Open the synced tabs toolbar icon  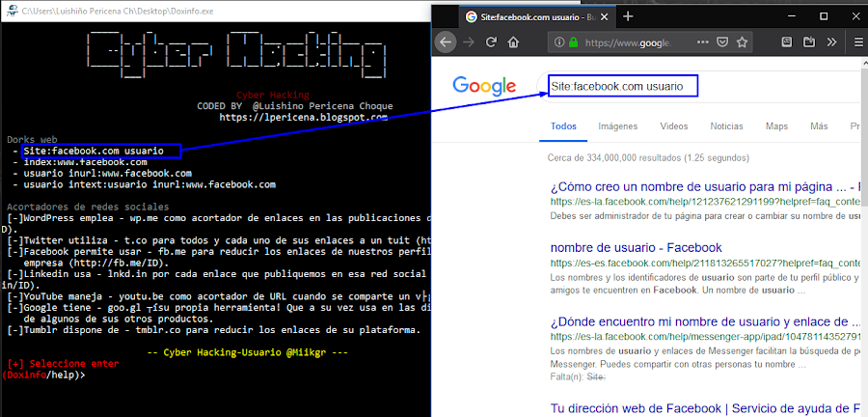click(809, 42)
